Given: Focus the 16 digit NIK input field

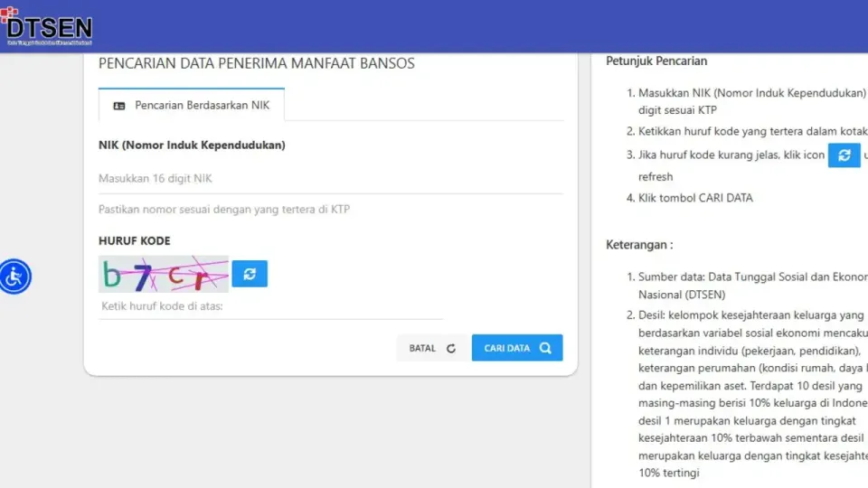Looking at the screenshot, I should pyautogui.click(x=331, y=179).
